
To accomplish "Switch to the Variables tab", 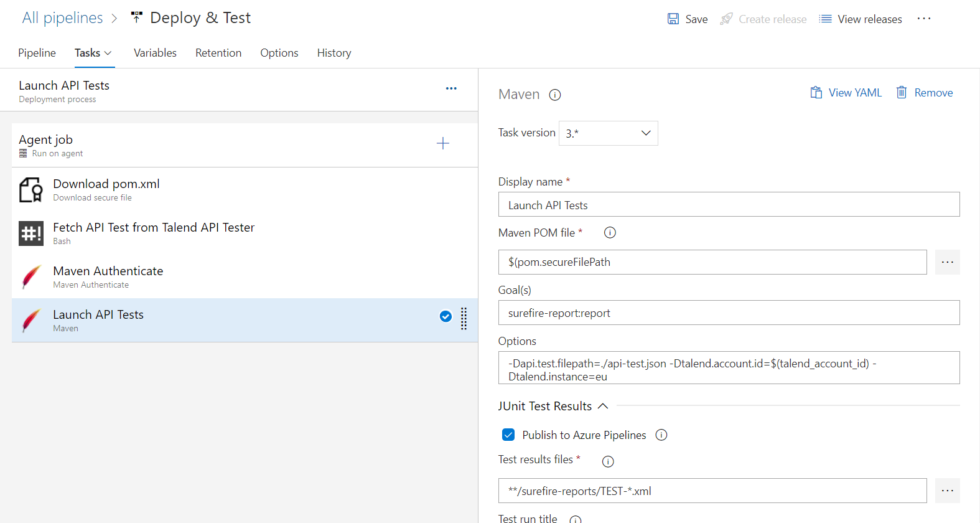I will pyautogui.click(x=155, y=53).
